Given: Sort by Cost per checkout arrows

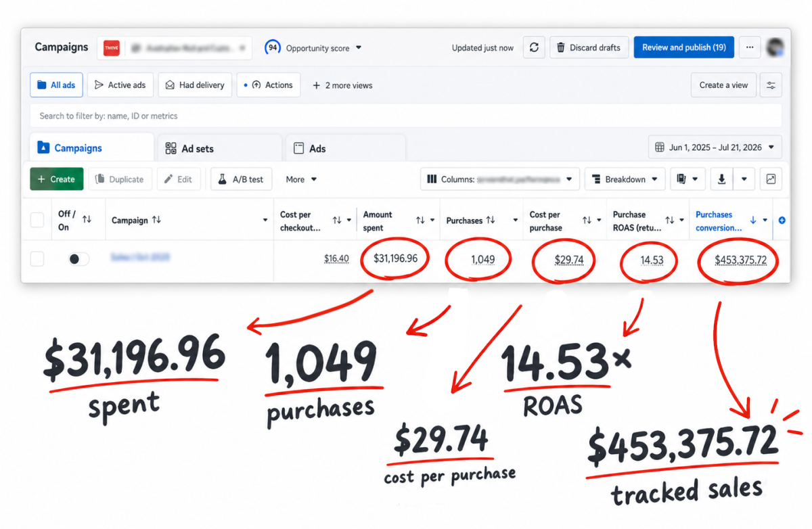Looking at the screenshot, I should pyautogui.click(x=337, y=221).
